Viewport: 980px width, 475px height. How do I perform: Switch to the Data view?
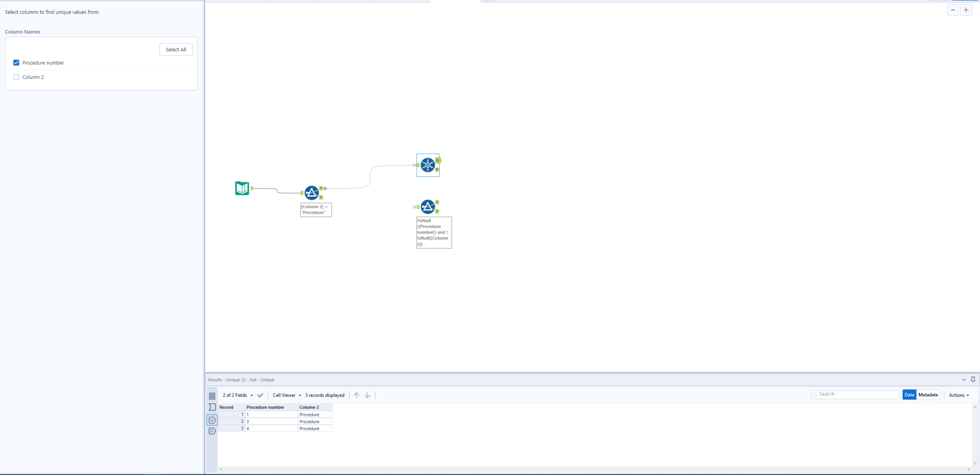point(909,395)
